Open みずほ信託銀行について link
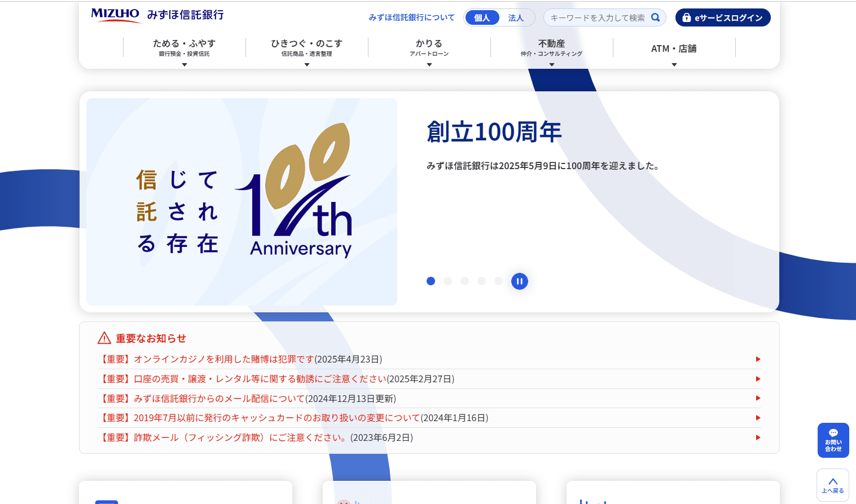 tap(411, 17)
